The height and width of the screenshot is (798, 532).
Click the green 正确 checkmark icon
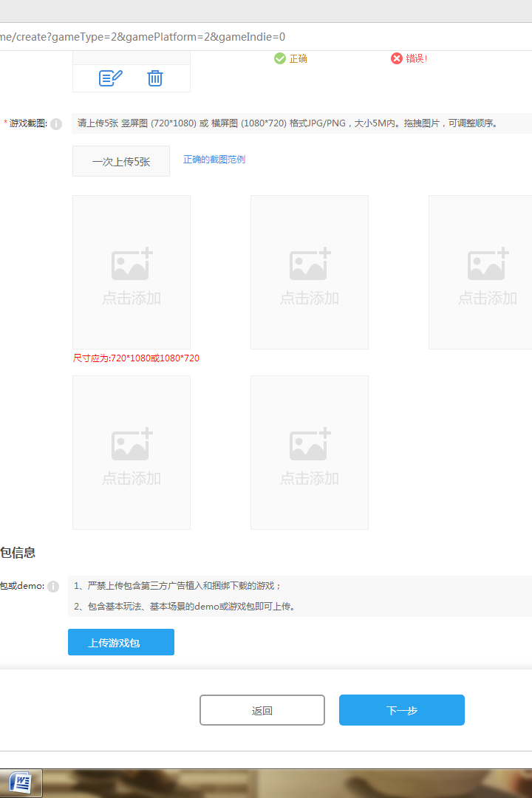(x=280, y=58)
